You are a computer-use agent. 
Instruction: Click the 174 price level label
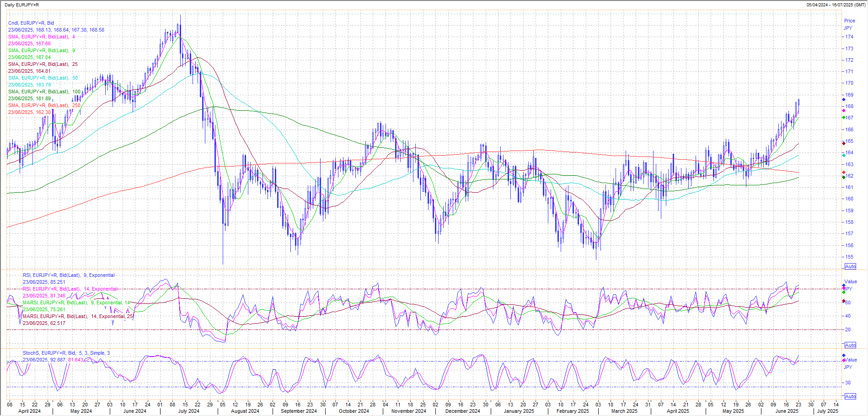click(x=849, y=37)
